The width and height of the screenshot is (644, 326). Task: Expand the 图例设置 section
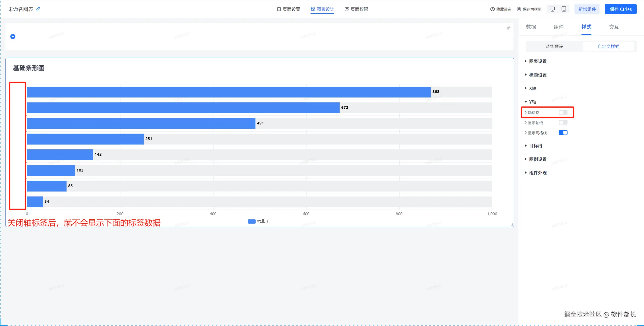click(537, 159)
